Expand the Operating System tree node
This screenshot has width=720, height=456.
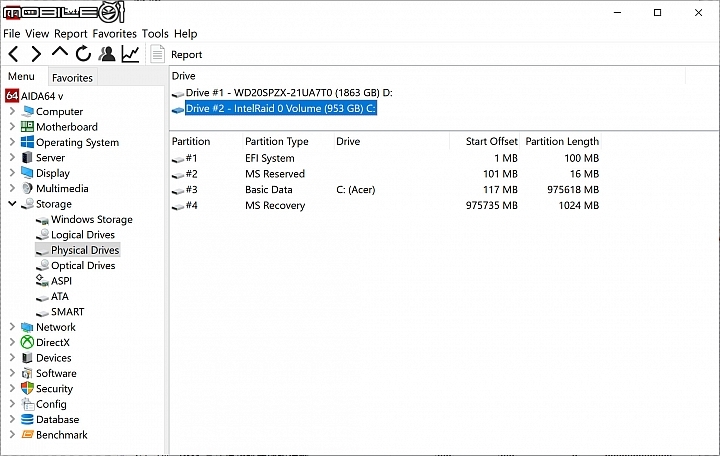tap(12, 142)
